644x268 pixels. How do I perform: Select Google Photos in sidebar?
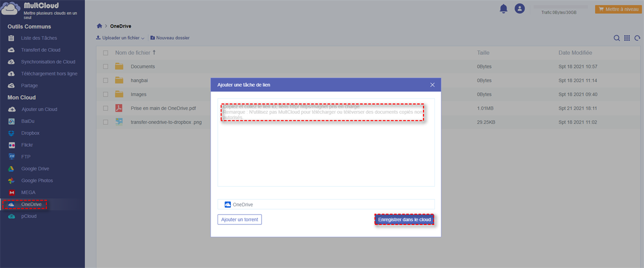(x=37, y=181)
